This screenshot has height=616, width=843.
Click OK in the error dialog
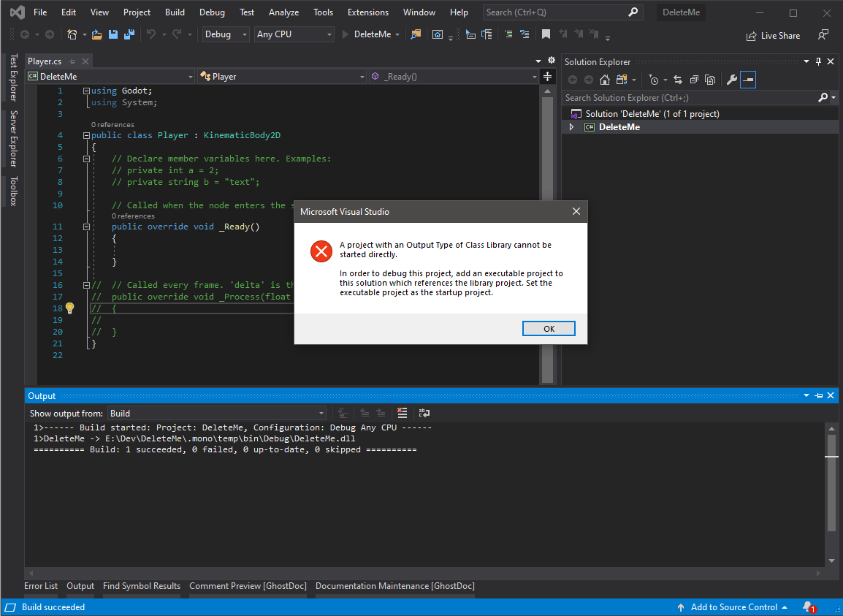tap(549, 329)
